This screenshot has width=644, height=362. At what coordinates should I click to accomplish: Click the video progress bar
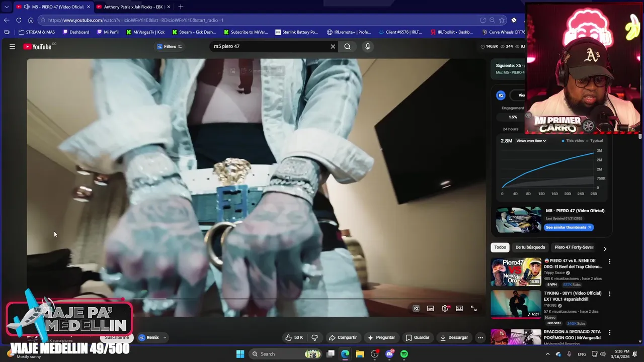pos(256,299)
